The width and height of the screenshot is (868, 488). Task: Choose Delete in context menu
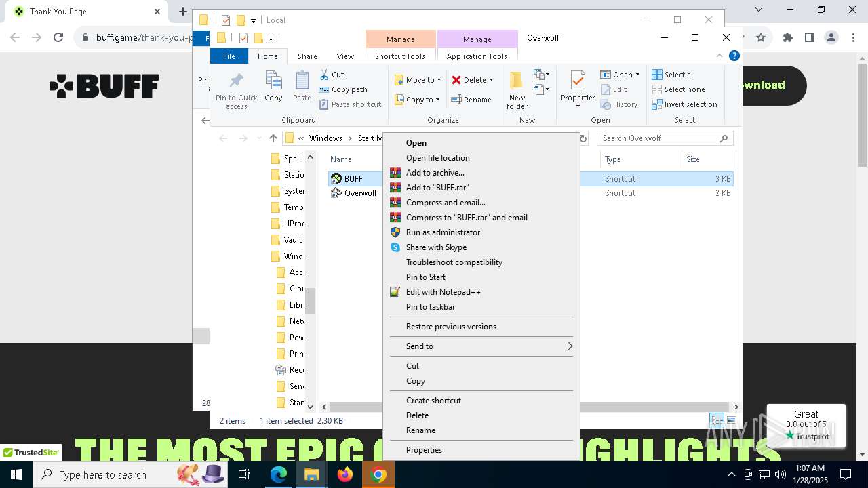click(481, 415)
